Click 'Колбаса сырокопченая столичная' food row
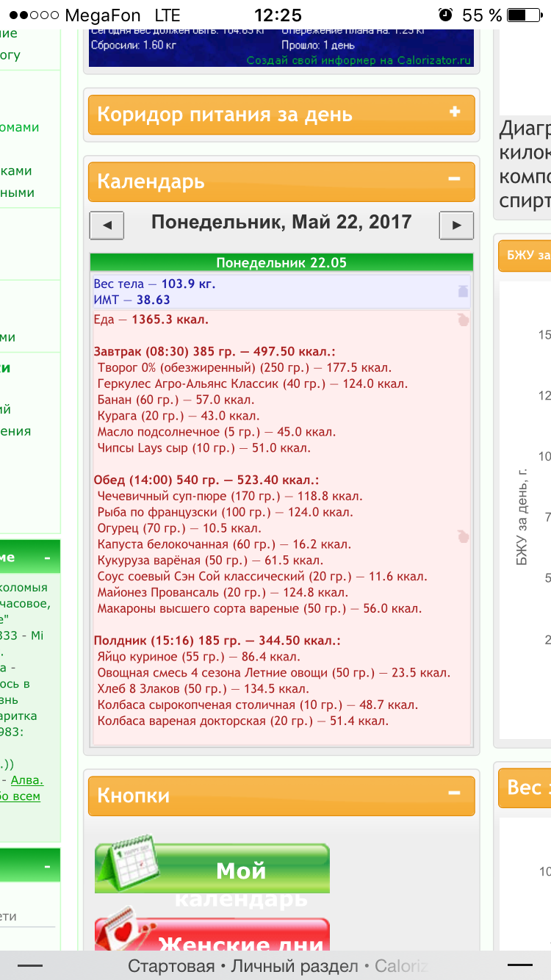The width and height of the screenshot is (551, 980). 257,705
